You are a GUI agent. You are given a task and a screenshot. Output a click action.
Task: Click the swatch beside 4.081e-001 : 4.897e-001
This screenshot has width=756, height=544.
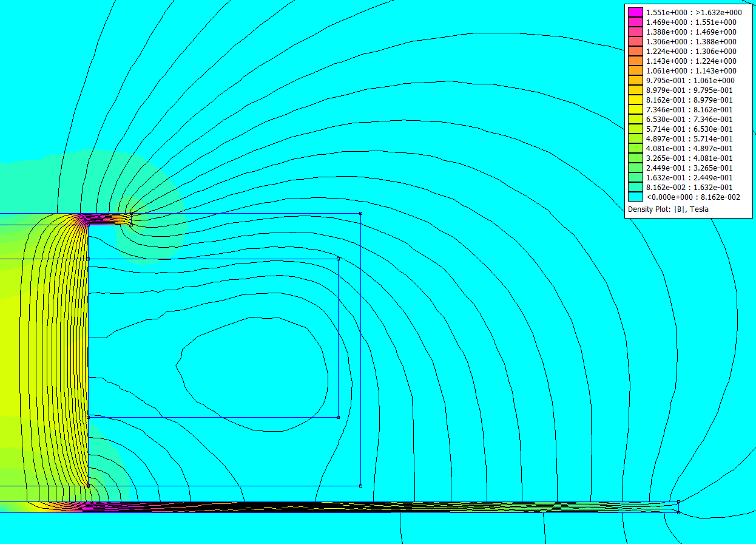[x=635, y=148]
